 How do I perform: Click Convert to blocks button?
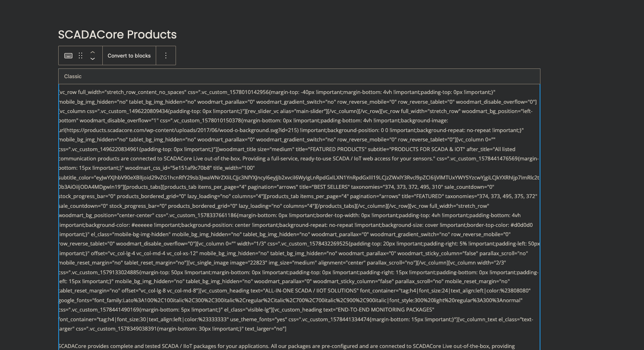coord(129,55)
